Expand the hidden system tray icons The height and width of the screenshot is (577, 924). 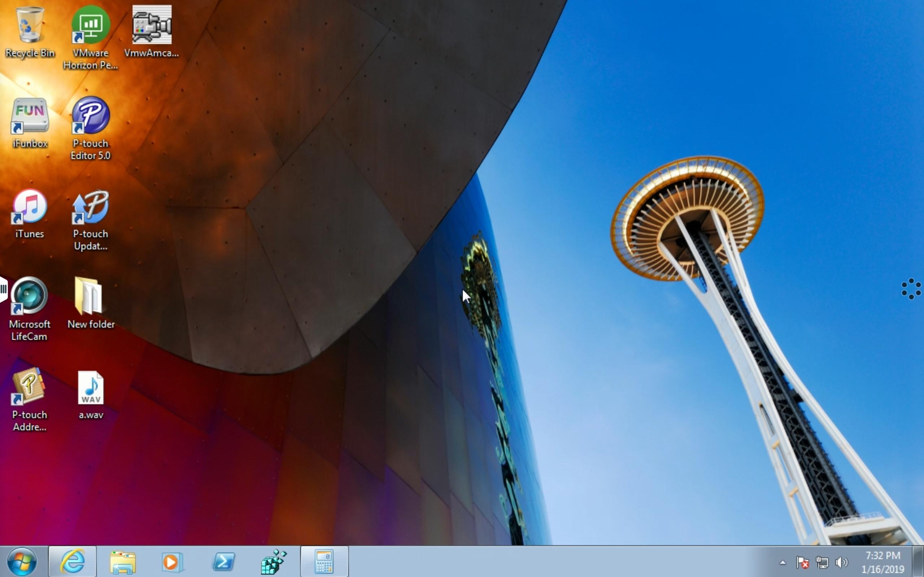click(783, 562)
